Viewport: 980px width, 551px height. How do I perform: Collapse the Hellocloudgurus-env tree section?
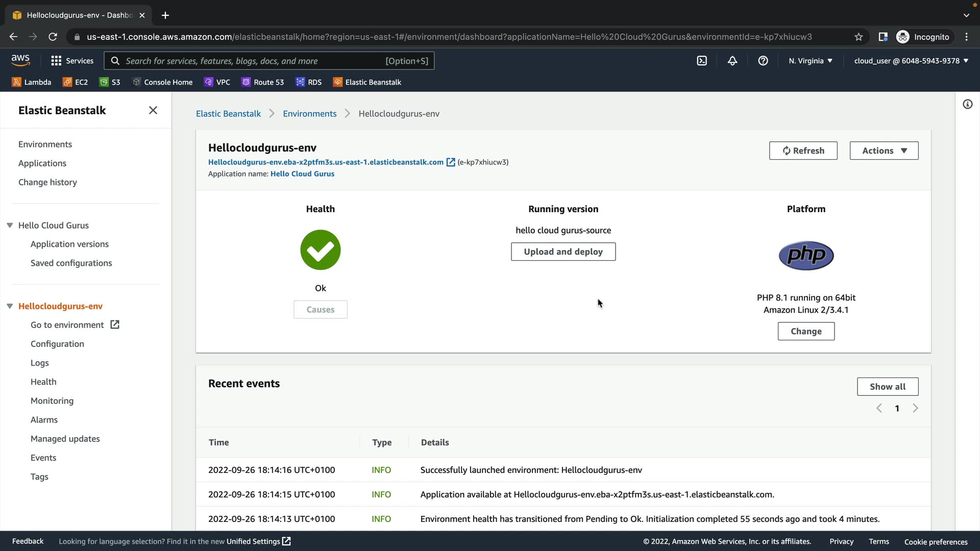coord(10,306)
